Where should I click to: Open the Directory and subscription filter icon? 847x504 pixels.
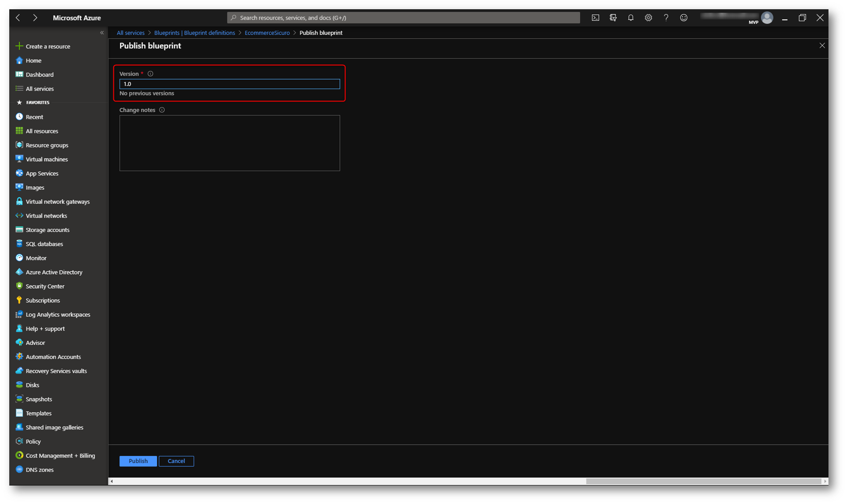pyautogui.click(x=613, y=18)
